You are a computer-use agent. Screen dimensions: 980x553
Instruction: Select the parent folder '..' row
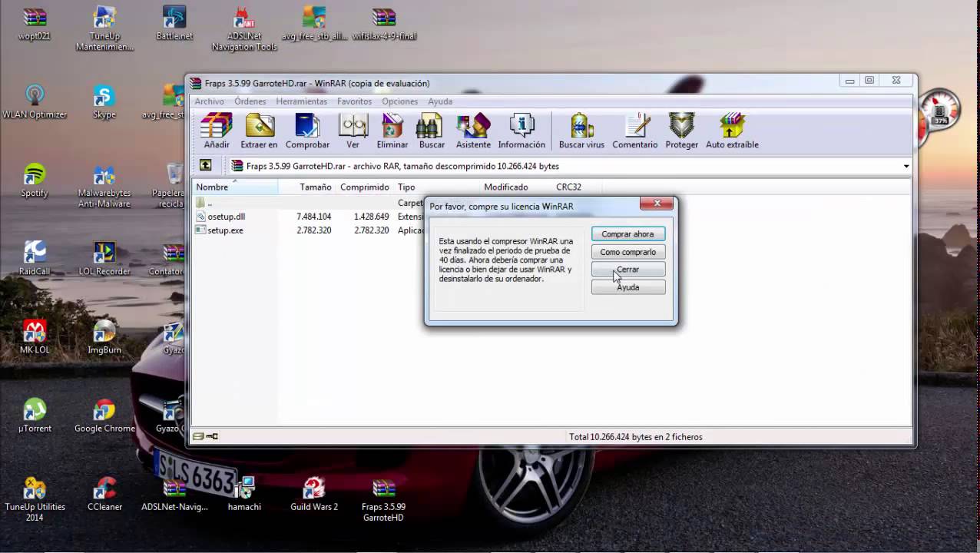coord(310,203)
